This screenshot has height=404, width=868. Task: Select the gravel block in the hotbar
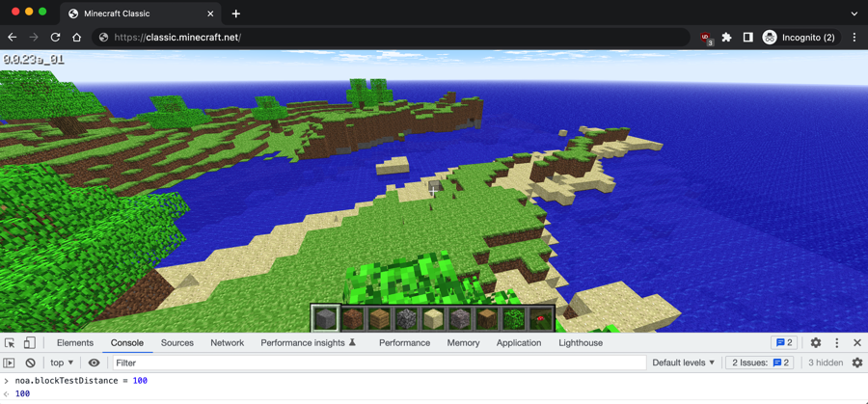tap(460, 319)
